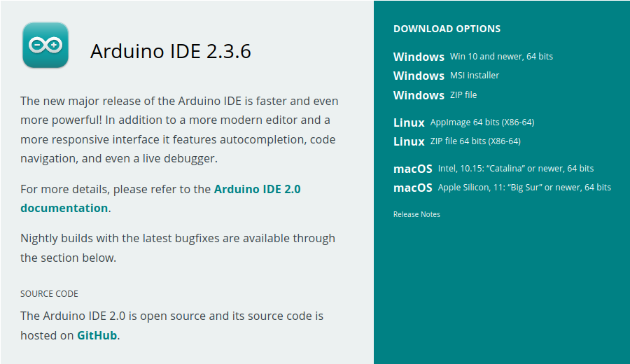Download Linux ZIP file 64 bits
This screenshot has width=630, height=364.
[456, 141]
